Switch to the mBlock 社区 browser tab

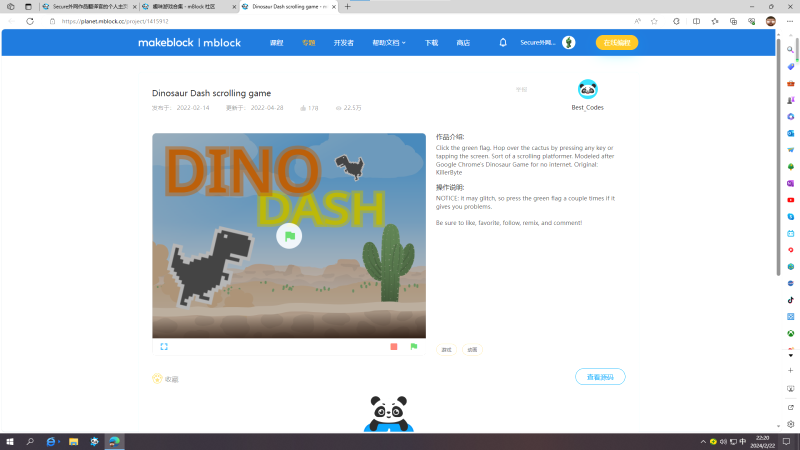[x=189, y=7]
